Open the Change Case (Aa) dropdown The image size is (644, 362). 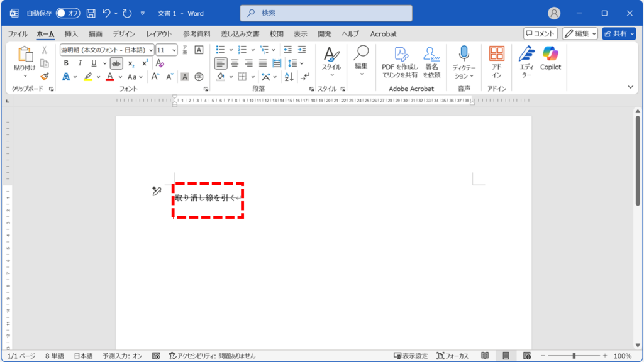(135, 77)
